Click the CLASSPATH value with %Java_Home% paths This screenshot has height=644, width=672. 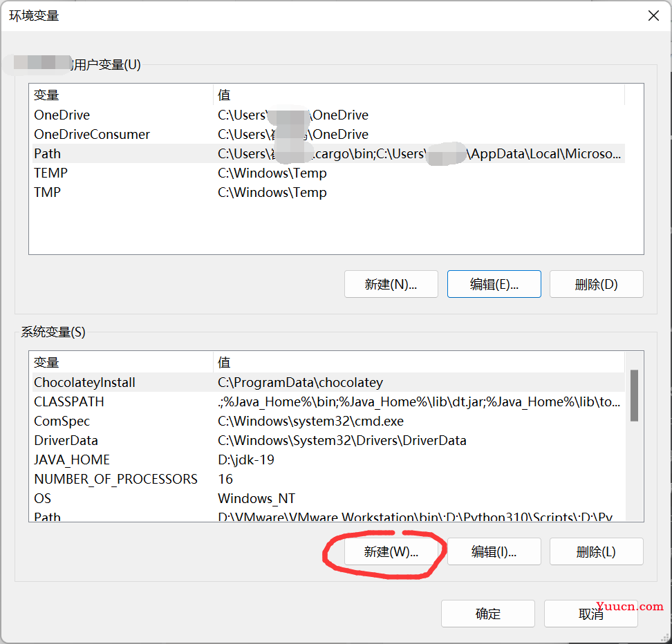[x=419, y=401]
